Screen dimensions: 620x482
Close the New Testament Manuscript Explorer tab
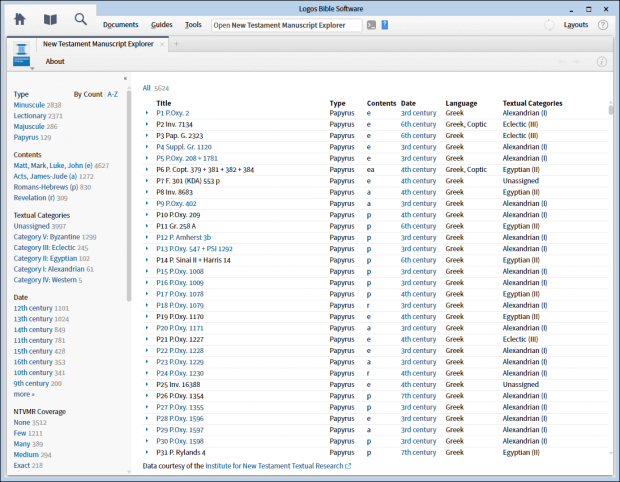pos(162,44)
